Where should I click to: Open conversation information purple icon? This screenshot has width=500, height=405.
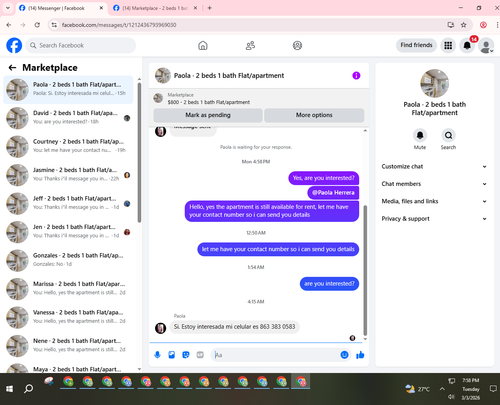point(356,76)
